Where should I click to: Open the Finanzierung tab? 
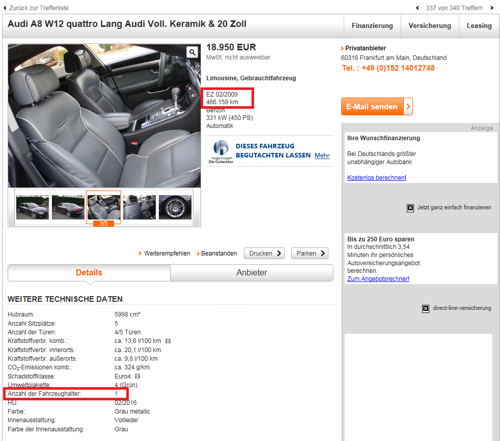tap(372, 26)
